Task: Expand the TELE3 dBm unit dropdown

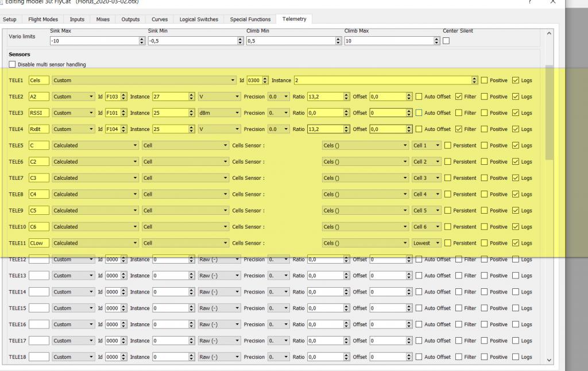Action: point(219,113)
